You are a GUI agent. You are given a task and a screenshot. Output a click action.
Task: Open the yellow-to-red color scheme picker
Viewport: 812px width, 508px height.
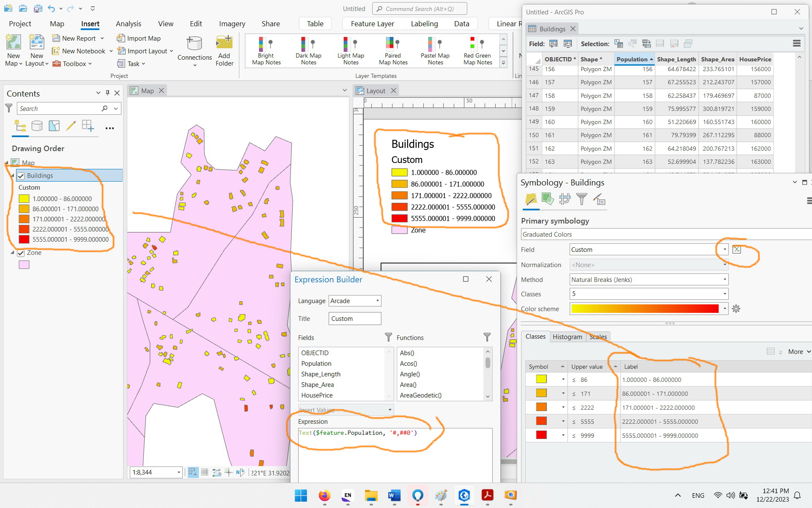647,309
